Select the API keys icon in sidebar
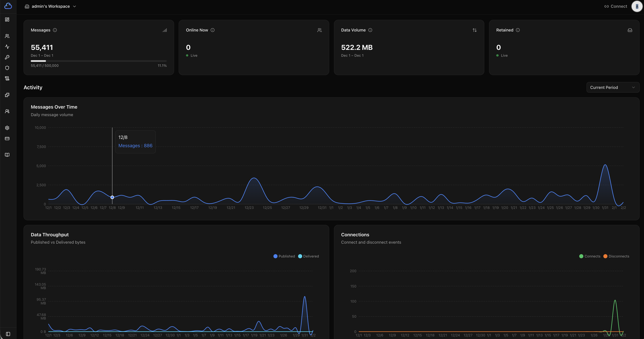Screen dimensions: 644x339 [7, 57]
